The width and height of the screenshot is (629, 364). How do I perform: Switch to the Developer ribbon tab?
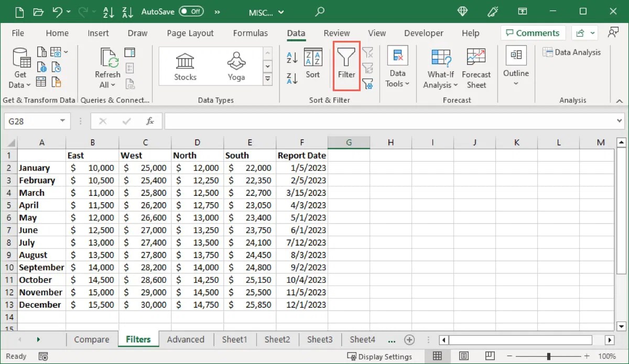point(424,33)
